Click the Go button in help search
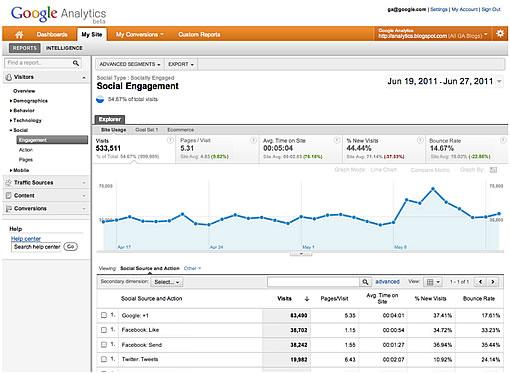 click(x=70, y=247)
